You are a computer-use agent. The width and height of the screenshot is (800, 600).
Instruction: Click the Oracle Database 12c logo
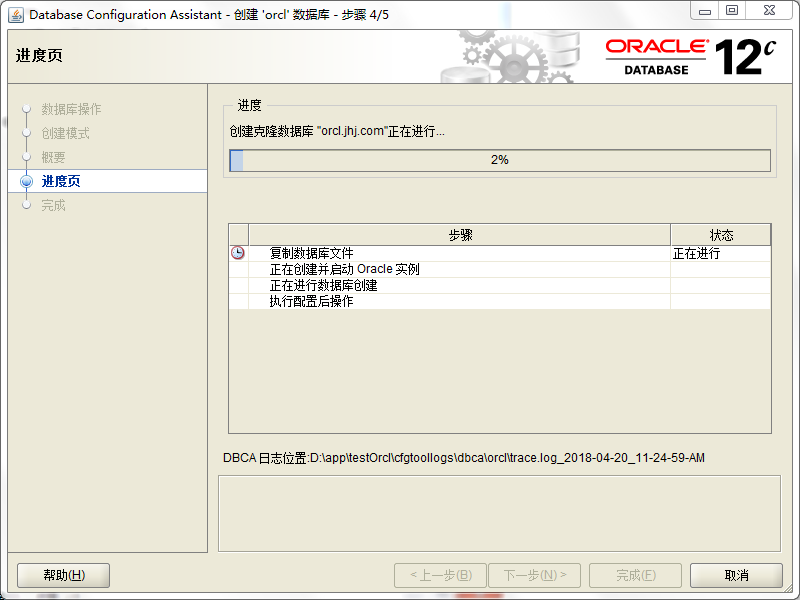[691, 57]
